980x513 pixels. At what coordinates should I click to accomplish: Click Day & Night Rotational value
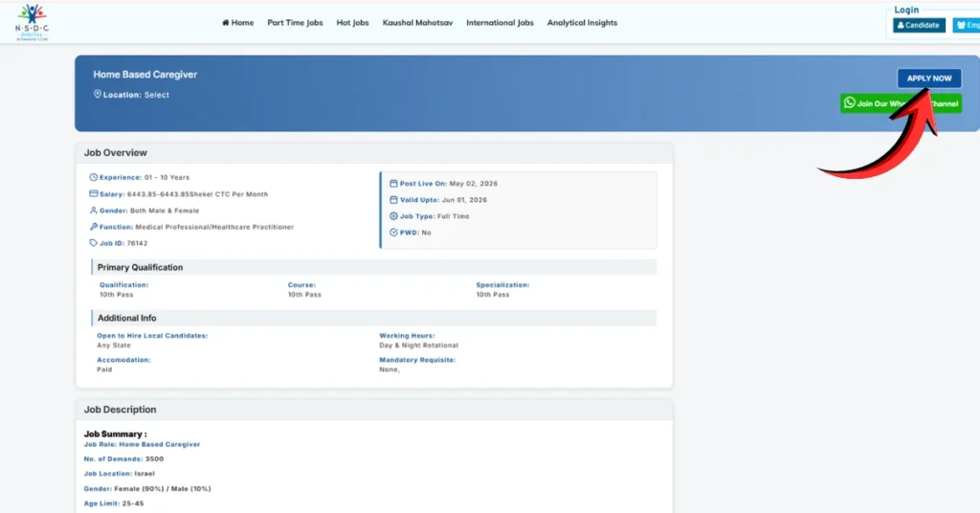tap(419, 345)
